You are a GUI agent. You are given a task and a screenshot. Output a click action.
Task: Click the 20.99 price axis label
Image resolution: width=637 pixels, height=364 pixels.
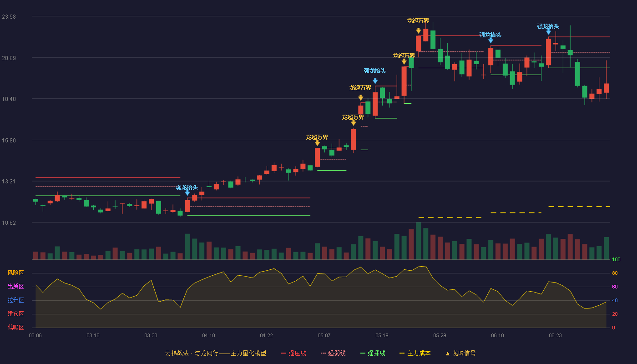[9, 58]
